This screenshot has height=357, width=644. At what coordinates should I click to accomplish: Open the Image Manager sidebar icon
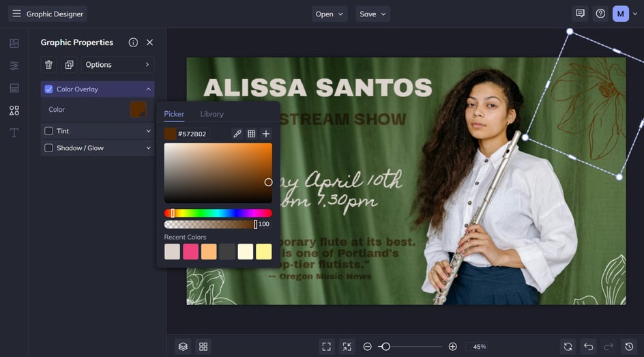click(x=14, y=43)
